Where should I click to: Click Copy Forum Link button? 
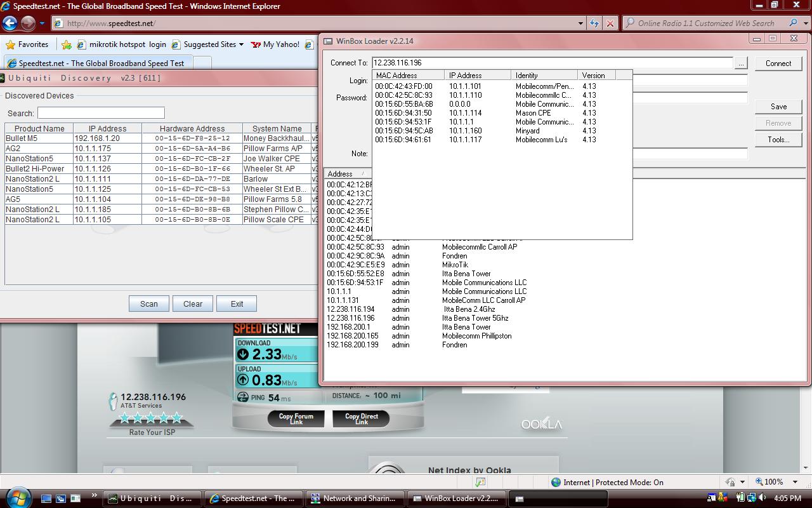pyautogui.click(x=296, y=418)
